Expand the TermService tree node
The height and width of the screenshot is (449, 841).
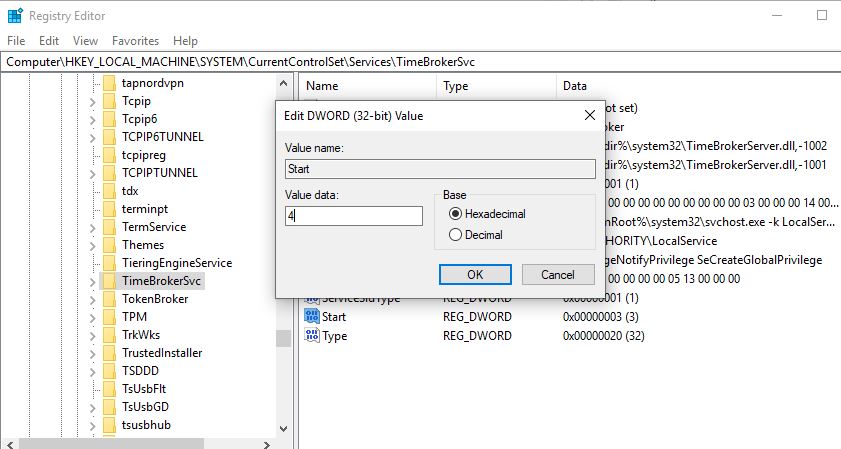[93, 227]
